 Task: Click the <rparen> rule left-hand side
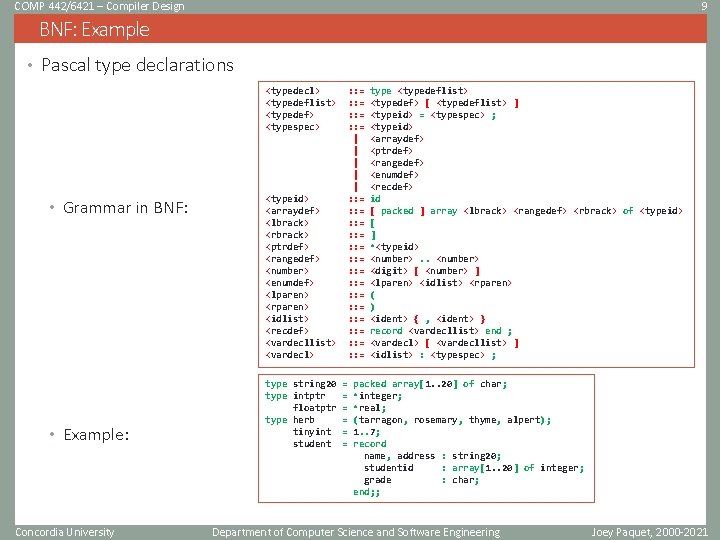pos(287,307)
